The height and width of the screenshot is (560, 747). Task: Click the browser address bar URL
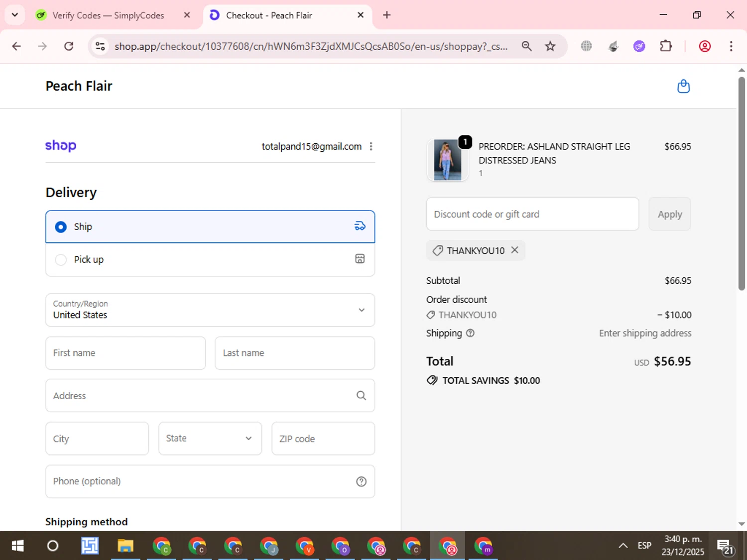tap(311, 46)
